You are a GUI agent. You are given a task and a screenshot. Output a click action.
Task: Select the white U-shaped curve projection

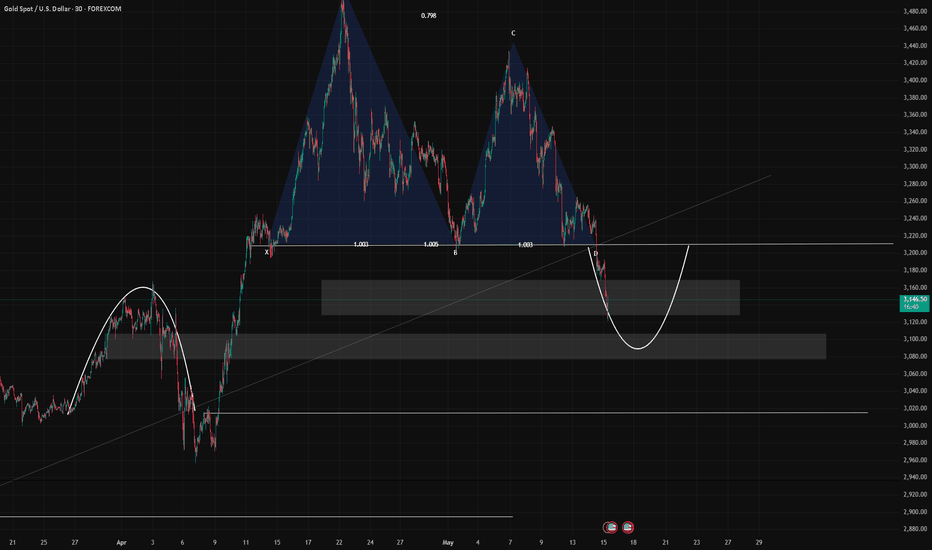coord(638,348)
